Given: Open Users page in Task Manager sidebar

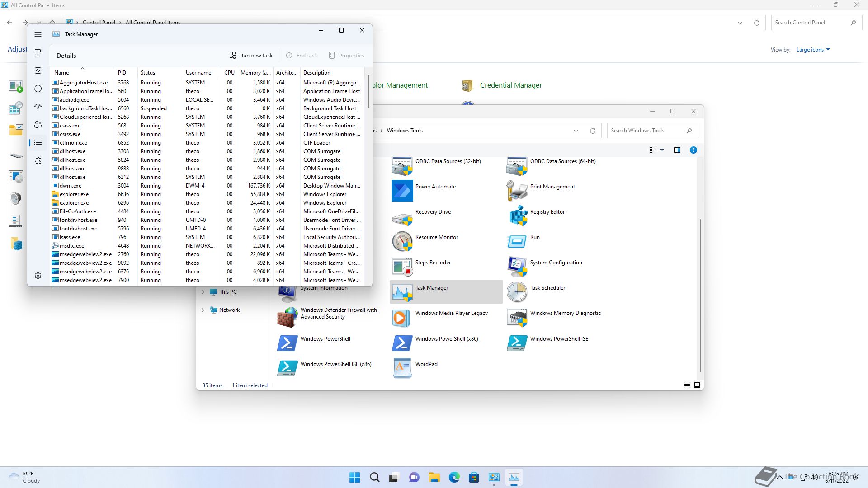Looking at the screenshot, I should point(38,125).
